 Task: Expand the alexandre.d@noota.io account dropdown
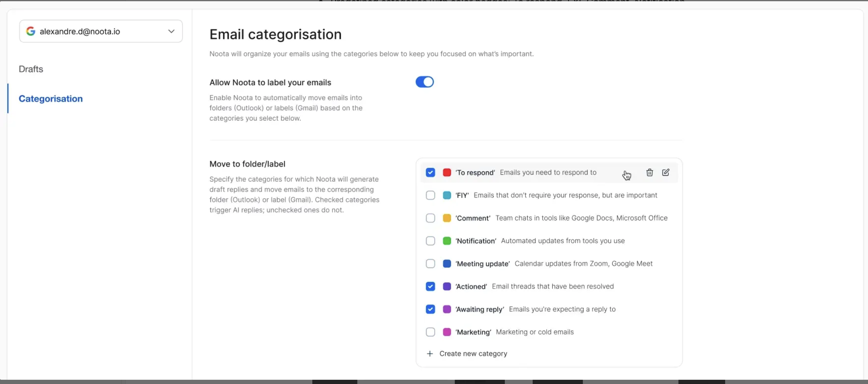(171, 31)
